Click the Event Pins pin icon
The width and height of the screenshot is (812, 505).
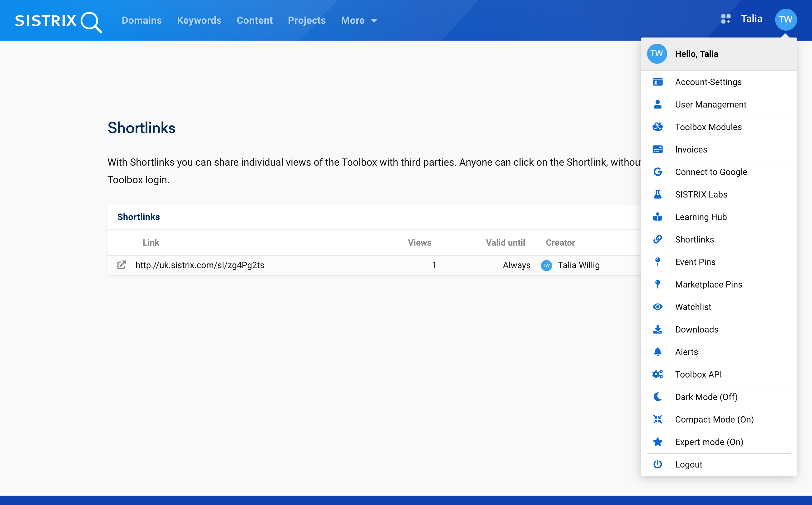click(x=657, y=262)
